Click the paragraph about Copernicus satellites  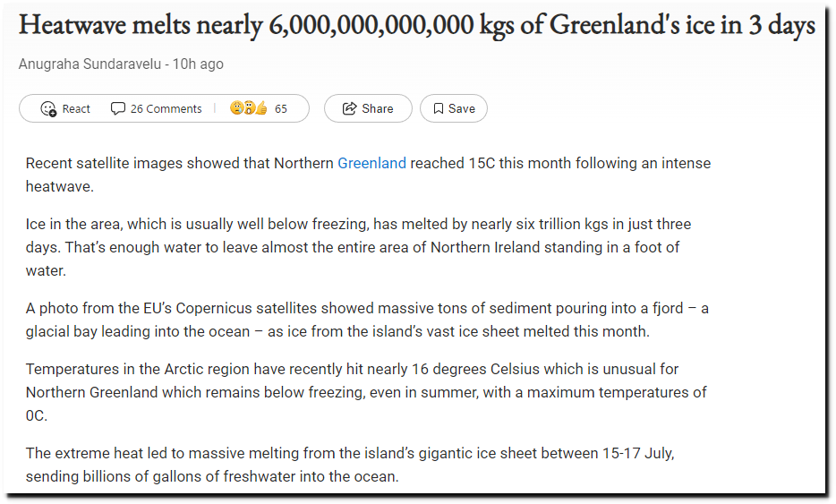click(367, 320)
